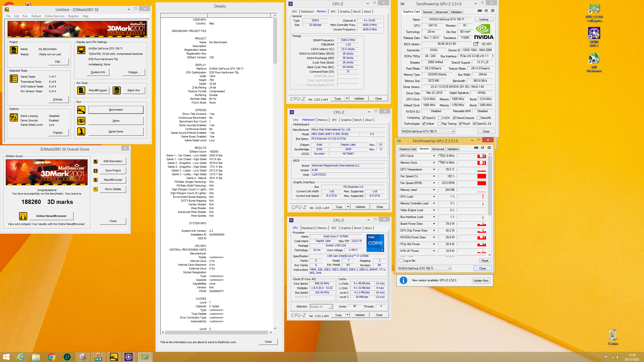Toggle the Ray Tracing checkbox
The width and height of the screenshot is (644, 362).
coord(440,124)
